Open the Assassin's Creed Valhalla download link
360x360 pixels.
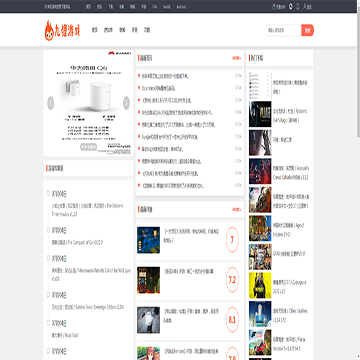point(291,173)
